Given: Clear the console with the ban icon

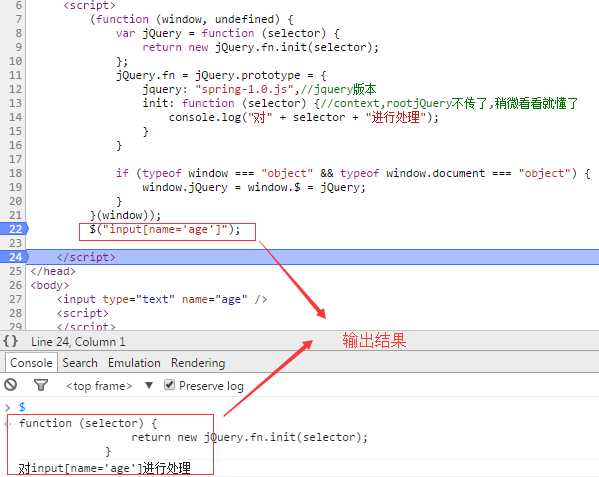Looking at the screenshot, I should (11, 385).
